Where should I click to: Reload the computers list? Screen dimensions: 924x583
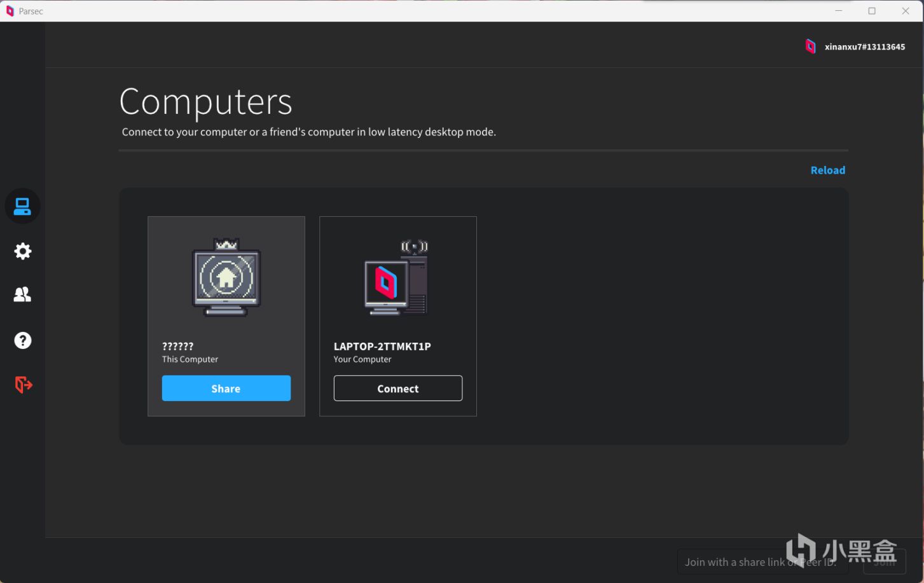point(828,170)
